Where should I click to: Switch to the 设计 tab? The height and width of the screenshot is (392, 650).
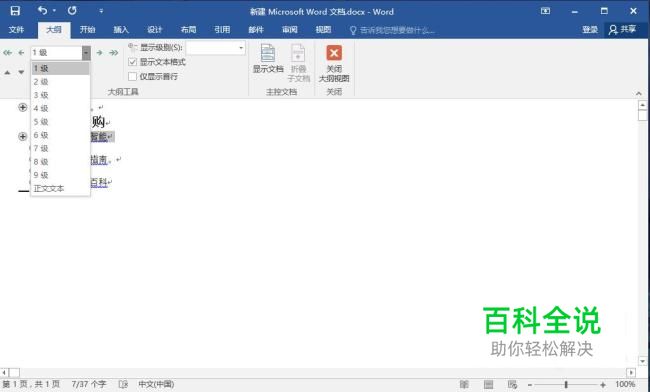(x=155, y=30)
